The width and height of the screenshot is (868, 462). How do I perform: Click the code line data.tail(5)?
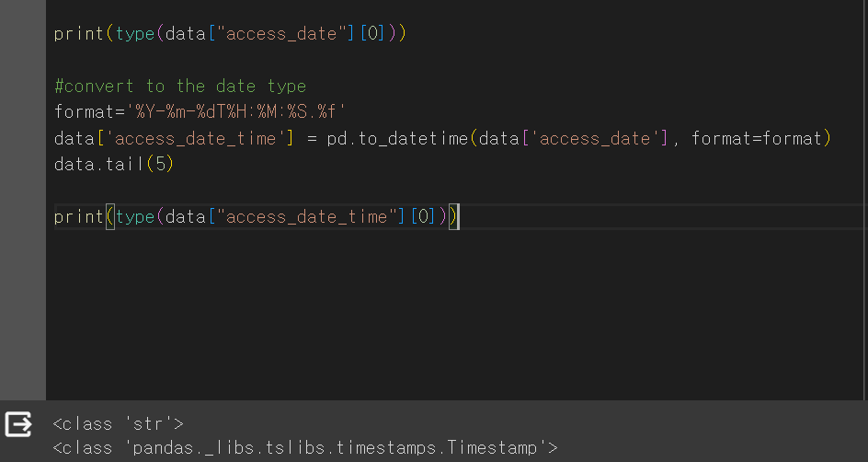[x=114, y=164]
